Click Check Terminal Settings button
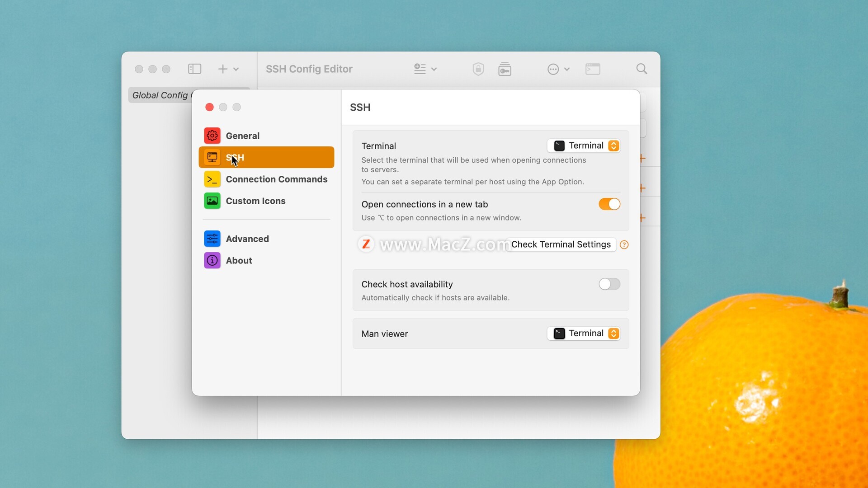The image size is (868, 488). (x=561, y=244)
